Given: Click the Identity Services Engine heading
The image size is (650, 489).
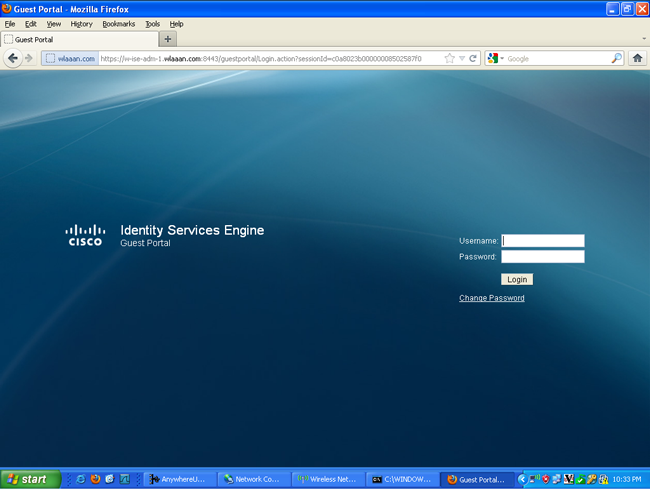Looking at the screenshot, I should [192, 230].
